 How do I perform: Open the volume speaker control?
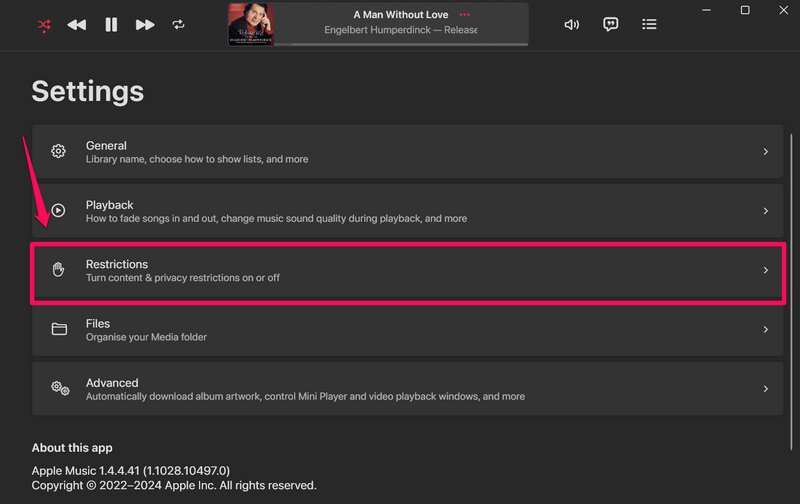572,24
